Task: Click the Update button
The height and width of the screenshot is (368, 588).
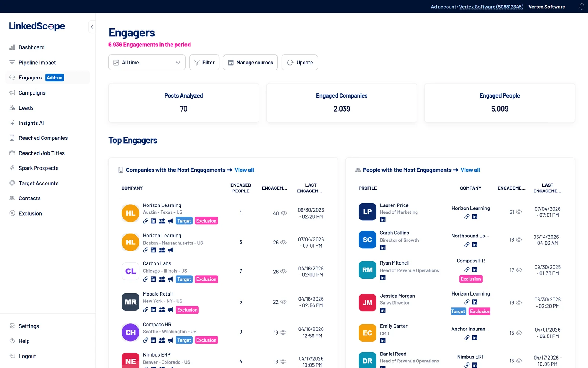Action: pyautogui.click(x=300, y=63)
